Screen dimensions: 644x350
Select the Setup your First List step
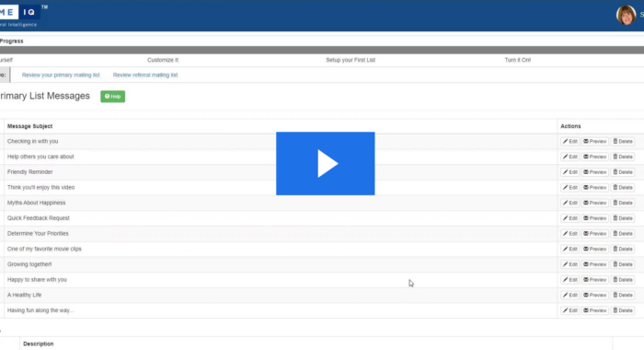[x=351, y=60]
